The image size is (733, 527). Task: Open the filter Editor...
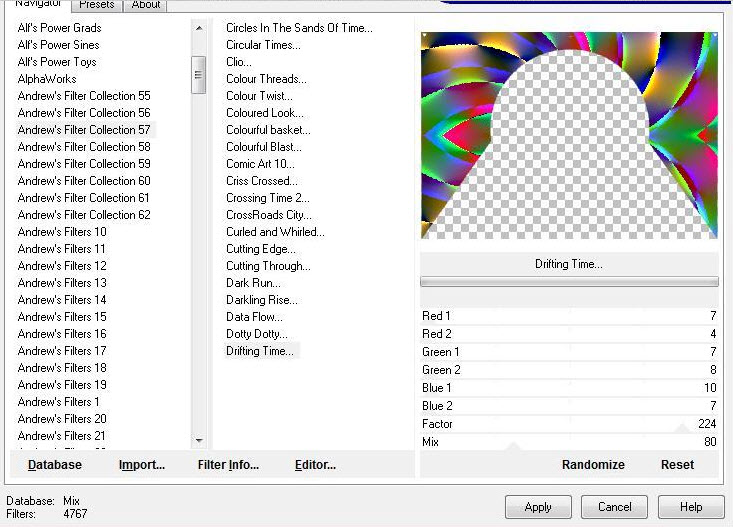(315, 465)
